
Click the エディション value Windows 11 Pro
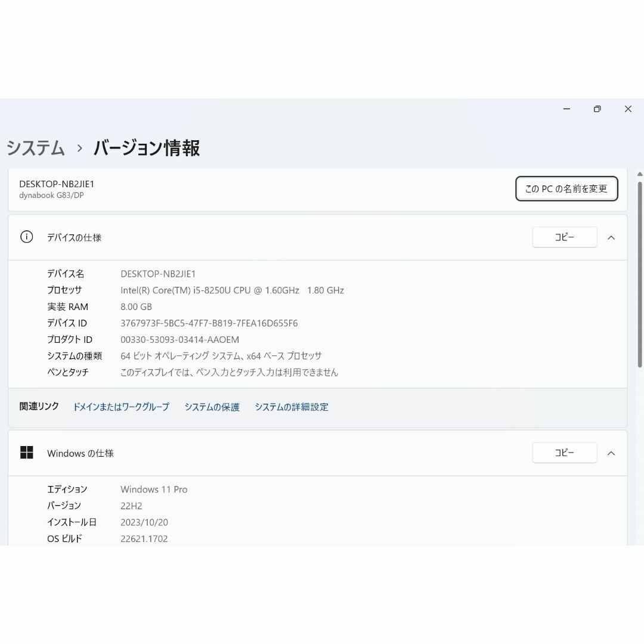click(x=154, y=489)
